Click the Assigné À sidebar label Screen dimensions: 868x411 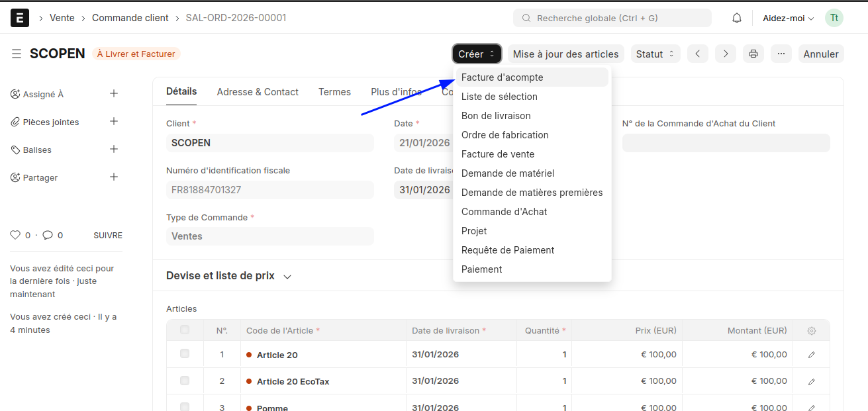coord(43,94)
